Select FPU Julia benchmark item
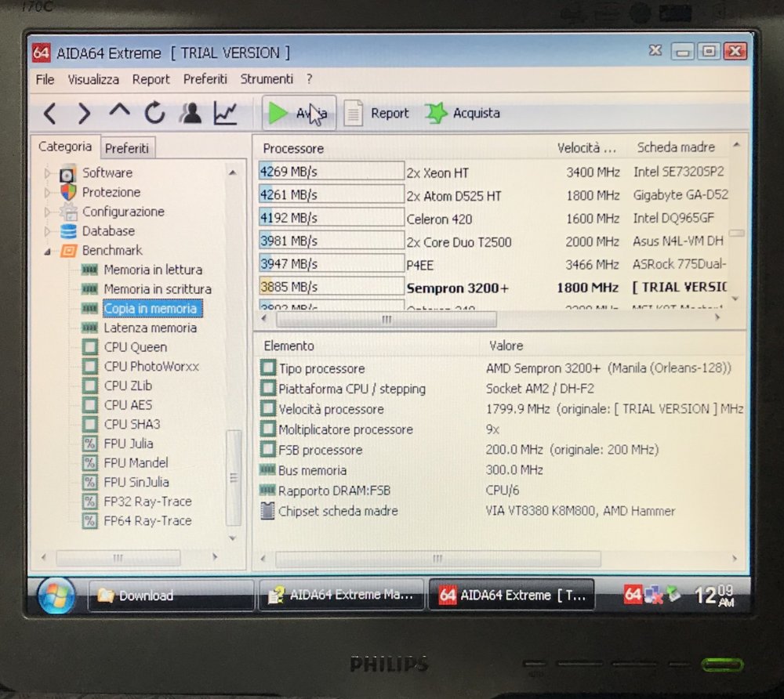Image resolution: width=784 pixels, height=699 pixels. [x=128, y=444]
